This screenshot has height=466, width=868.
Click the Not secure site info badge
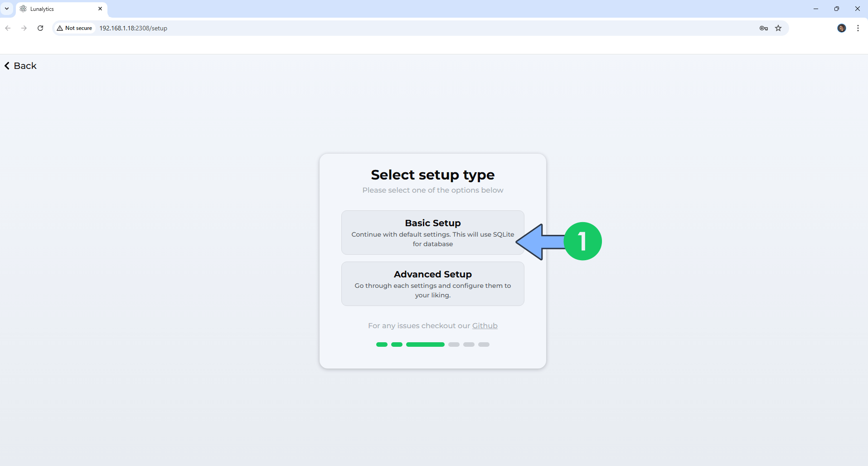point(74,28)
